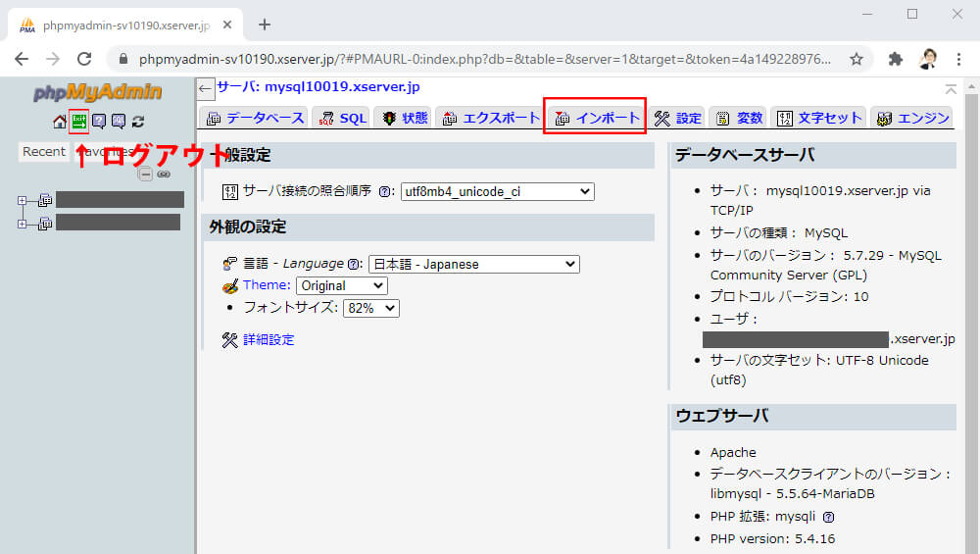The width and height of the screenshot is (980, 554).
Task: Open the browser extensions puzzle icon
Action: click(896, 59)
